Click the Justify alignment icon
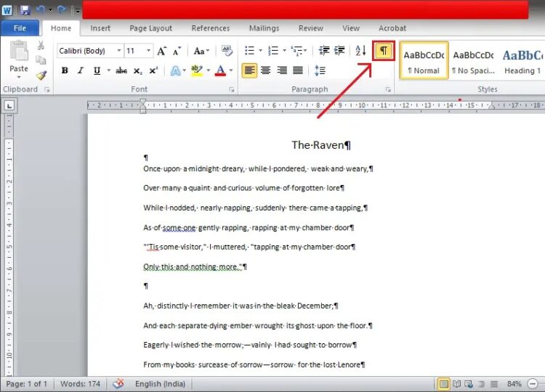Screen dimensions: 545x392 pos(298,70)
